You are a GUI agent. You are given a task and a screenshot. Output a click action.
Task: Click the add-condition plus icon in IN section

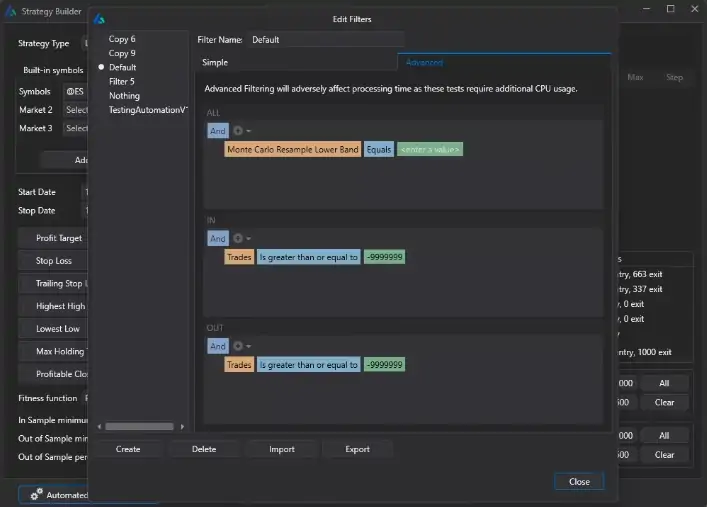(240, 239)
